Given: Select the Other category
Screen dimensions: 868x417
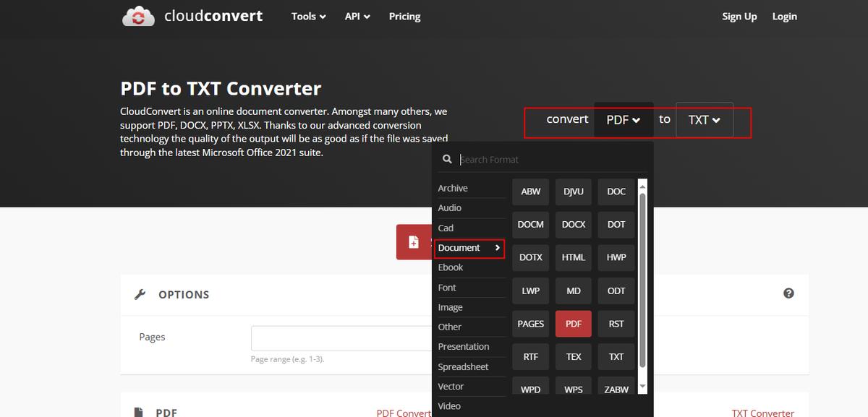Looking at the screenshot, I should pos(450,327).
